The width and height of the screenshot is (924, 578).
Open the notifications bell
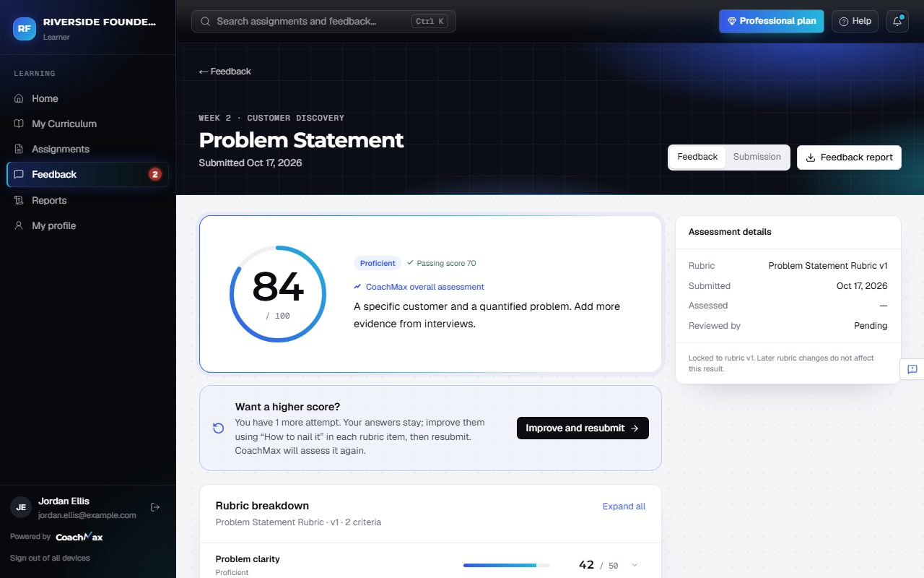click(x=897, y=21)
